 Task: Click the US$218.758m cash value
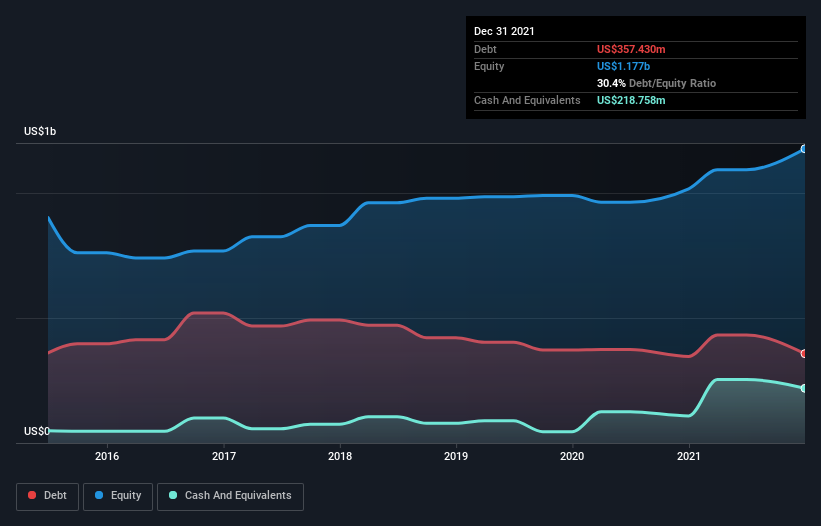point(631,100)
